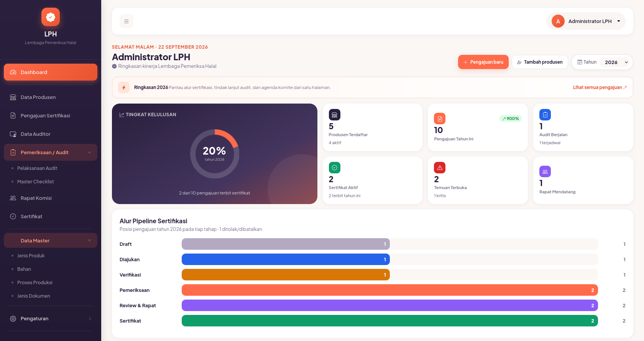Screen dimensions: 644x341
Task: Select Pelaksanaan Audit submenu item
Action: (x=37, y=168)
